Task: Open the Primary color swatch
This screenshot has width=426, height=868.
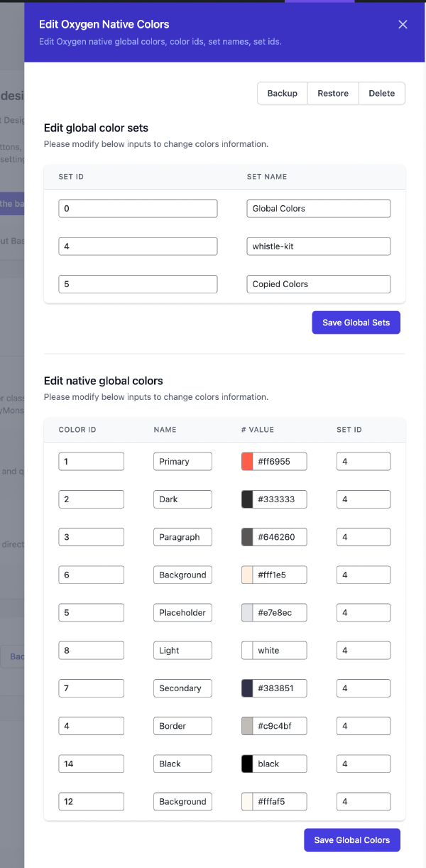Action: click(x=247, y=461)
